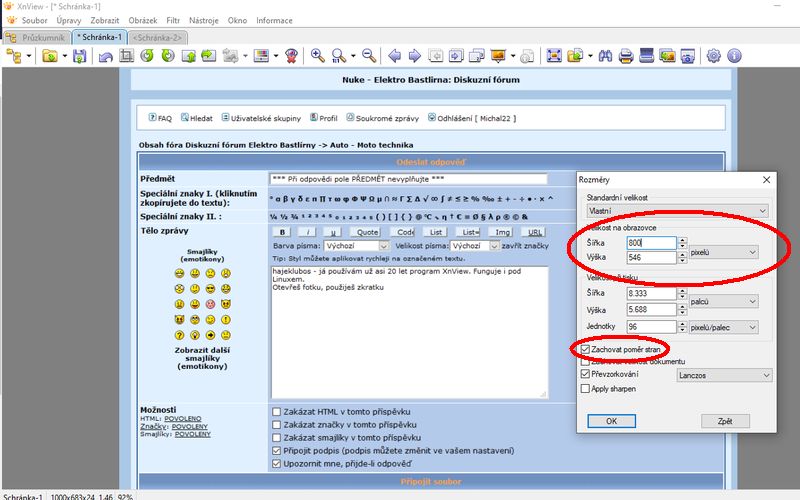Click the Undo arrow icon
The height and width of the screenshot is (500, 800).
coord(105,56)
